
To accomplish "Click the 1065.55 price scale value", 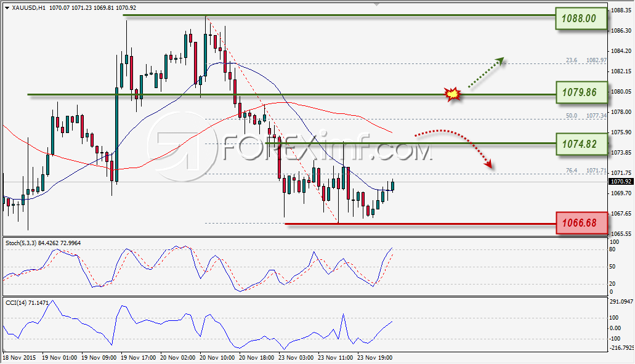I will 621,233.
